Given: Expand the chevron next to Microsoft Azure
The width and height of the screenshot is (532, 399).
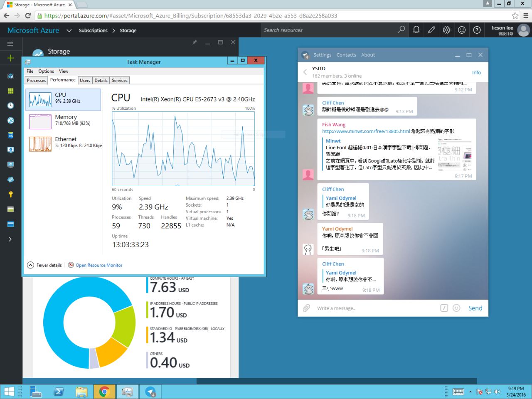Looking at the screenshot, I should [69, 30].
